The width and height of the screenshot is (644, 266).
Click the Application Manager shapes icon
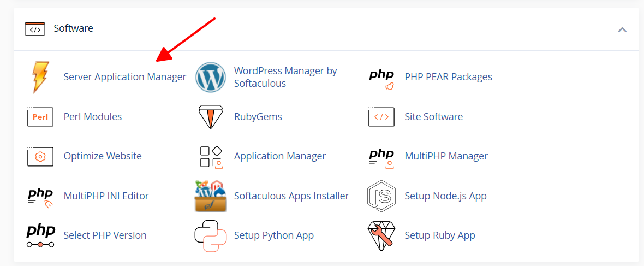211,157
